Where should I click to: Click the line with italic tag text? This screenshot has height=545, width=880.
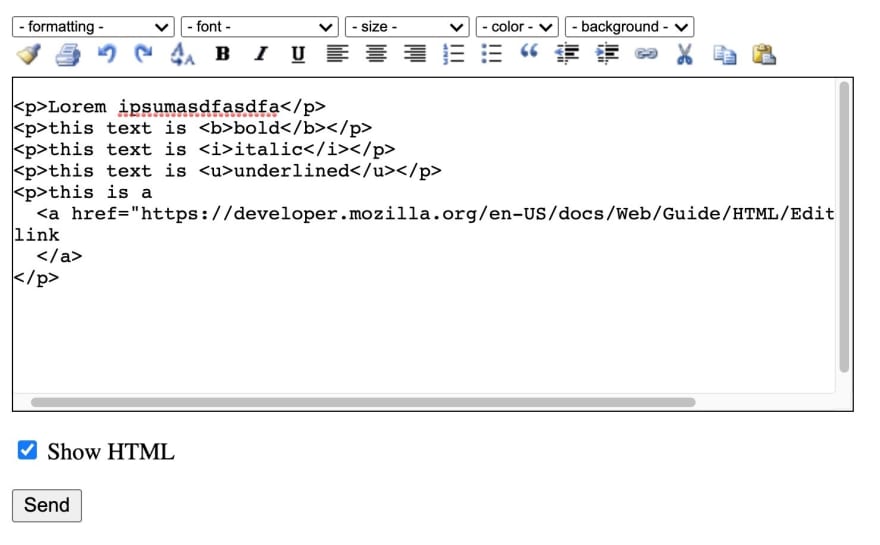pyautogui.click(x=204, y=149)
